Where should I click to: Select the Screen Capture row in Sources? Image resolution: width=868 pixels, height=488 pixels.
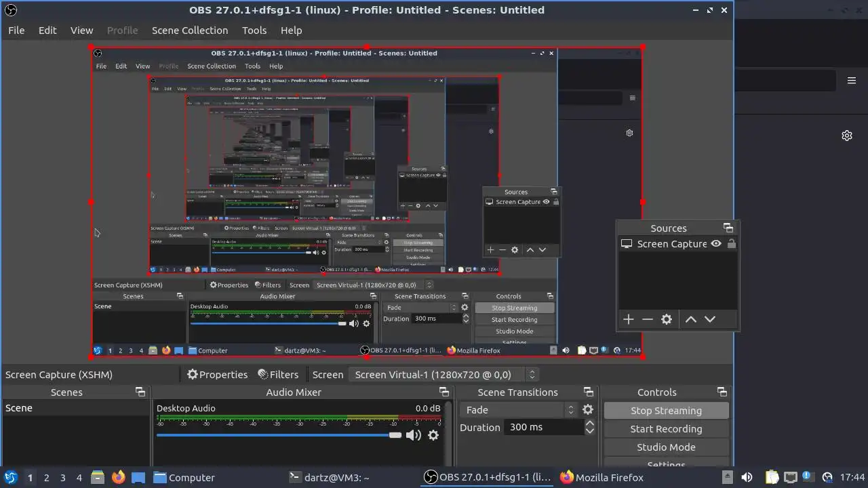coord(678,244)
